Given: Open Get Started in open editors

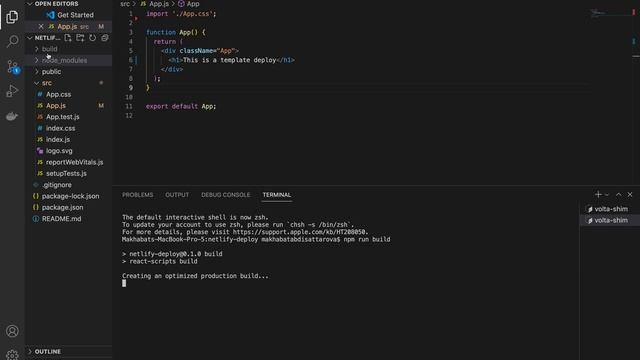Looking at the screenshot, I should (68, 15).
